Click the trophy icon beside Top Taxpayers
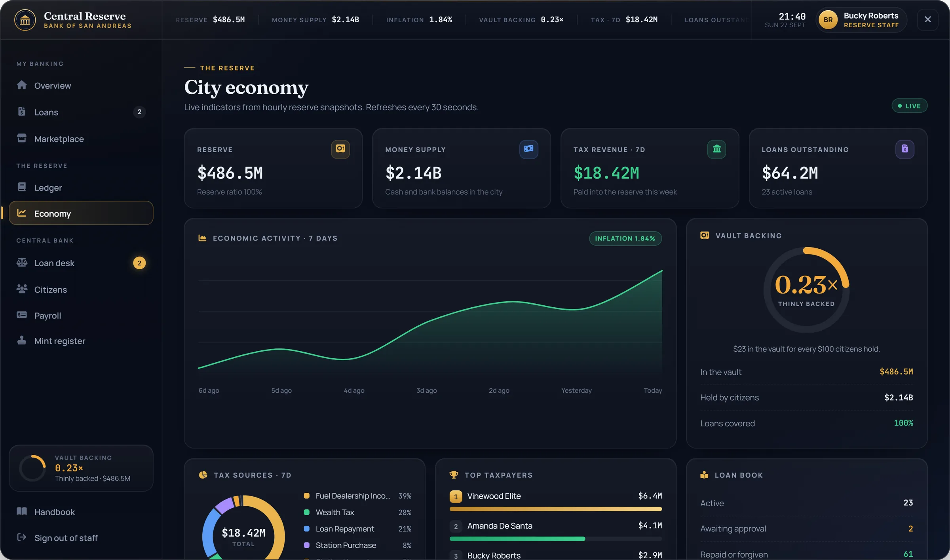Image resolution: width=950 pixels, height=560 pixels. pos(454,475)
